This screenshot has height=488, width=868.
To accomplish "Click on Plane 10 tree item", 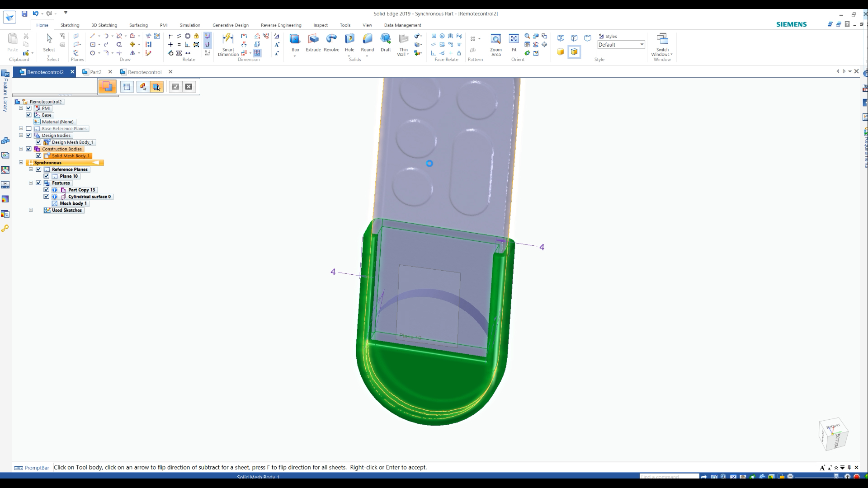I will click(x=68, y=176).
